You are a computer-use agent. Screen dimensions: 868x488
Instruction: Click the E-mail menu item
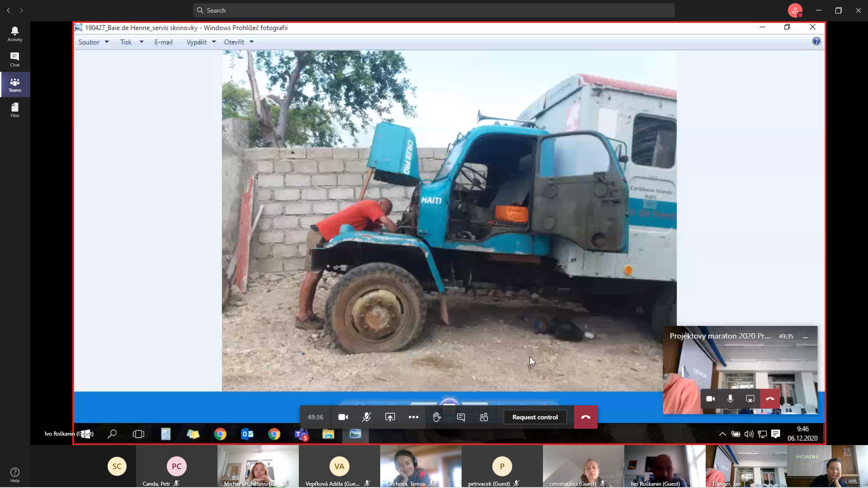pos(163,42)
